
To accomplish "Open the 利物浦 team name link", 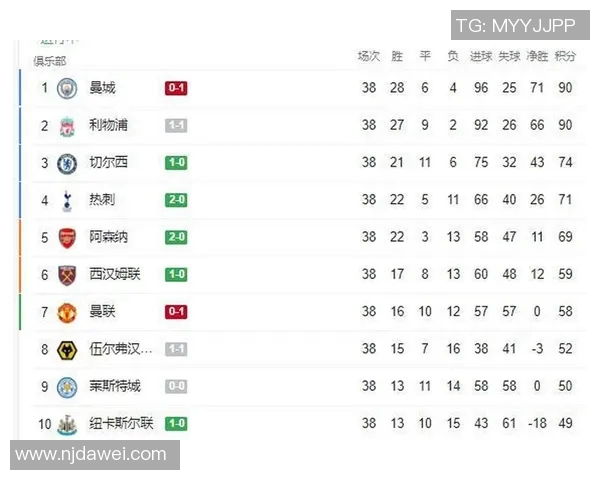I will 108,125.
